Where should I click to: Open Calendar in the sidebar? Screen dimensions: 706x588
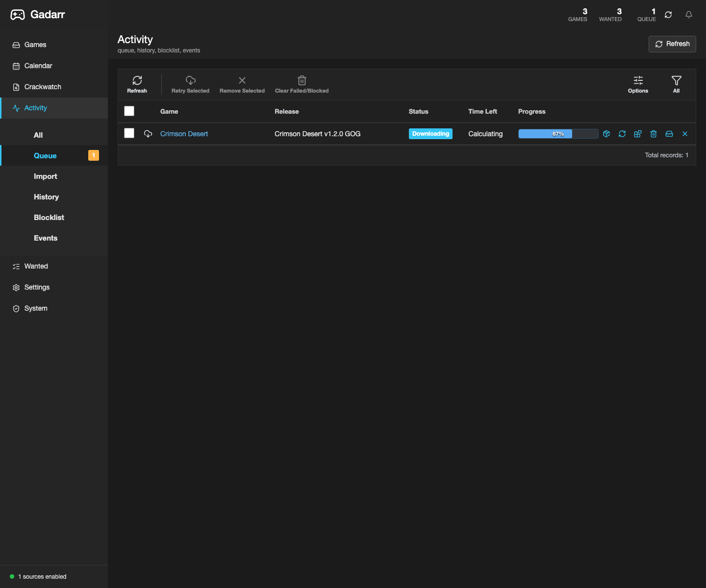click(x=54, y=66)
